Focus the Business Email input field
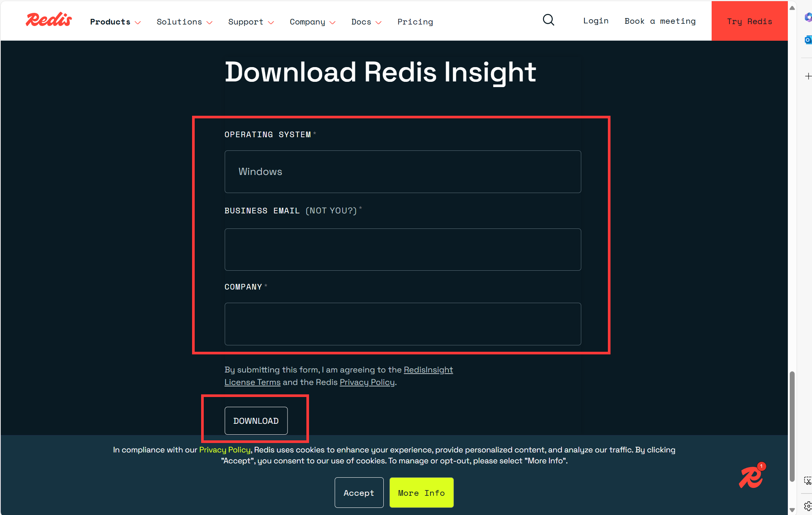The height and width of the screenshot is (515, 812). pyautogui.click(x=403, y=249)
